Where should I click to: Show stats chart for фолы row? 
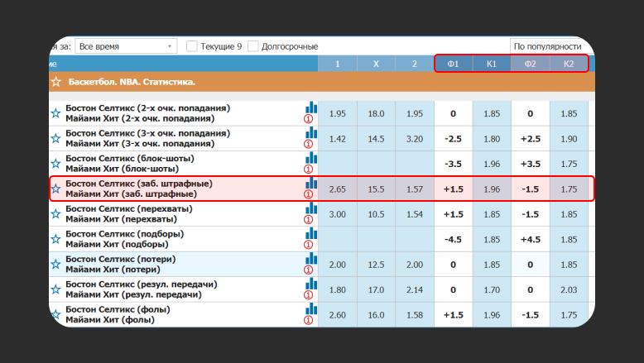tap(311, 308)
